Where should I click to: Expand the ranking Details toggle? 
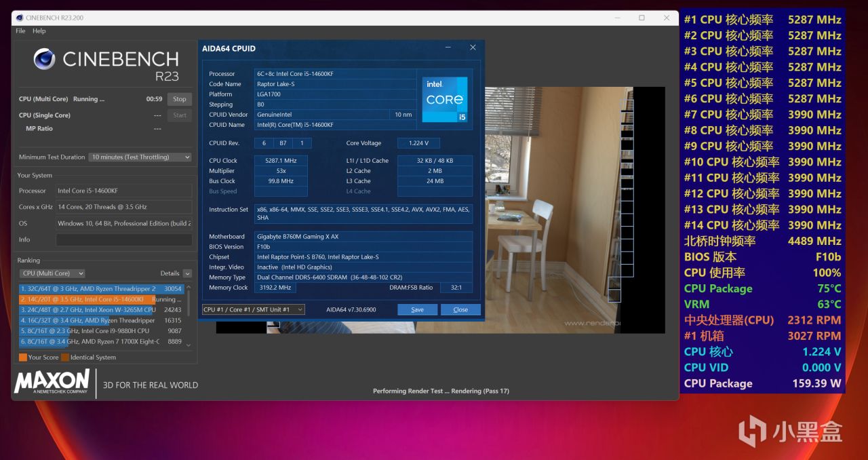click(187, 273)
